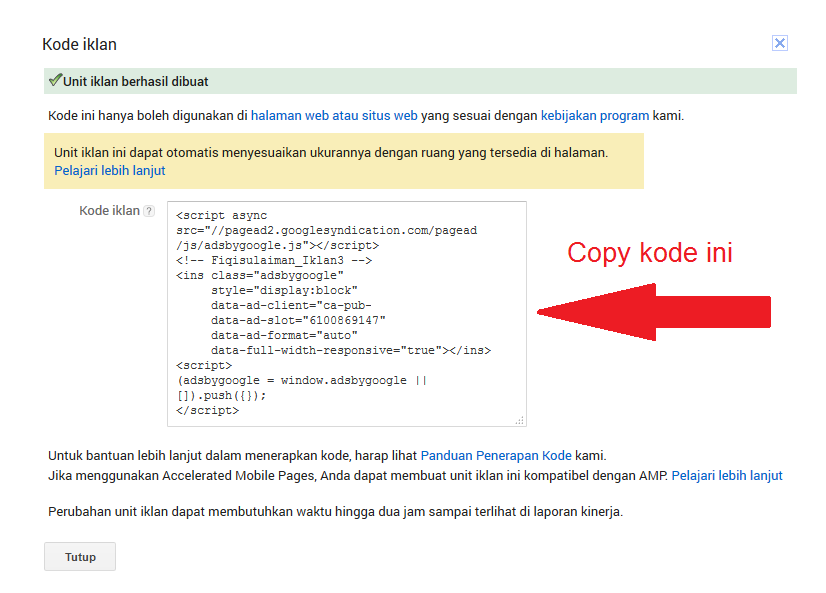
Task: Click Pelajari lebih lanjut in the yellow notice
Action: (x=110, y=171)
